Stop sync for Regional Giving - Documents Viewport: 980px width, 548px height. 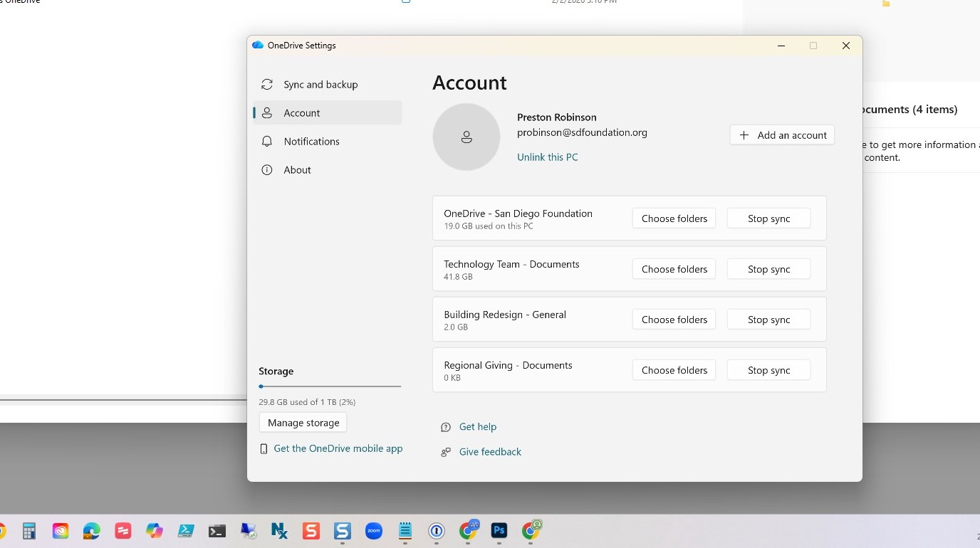point(768,370)
